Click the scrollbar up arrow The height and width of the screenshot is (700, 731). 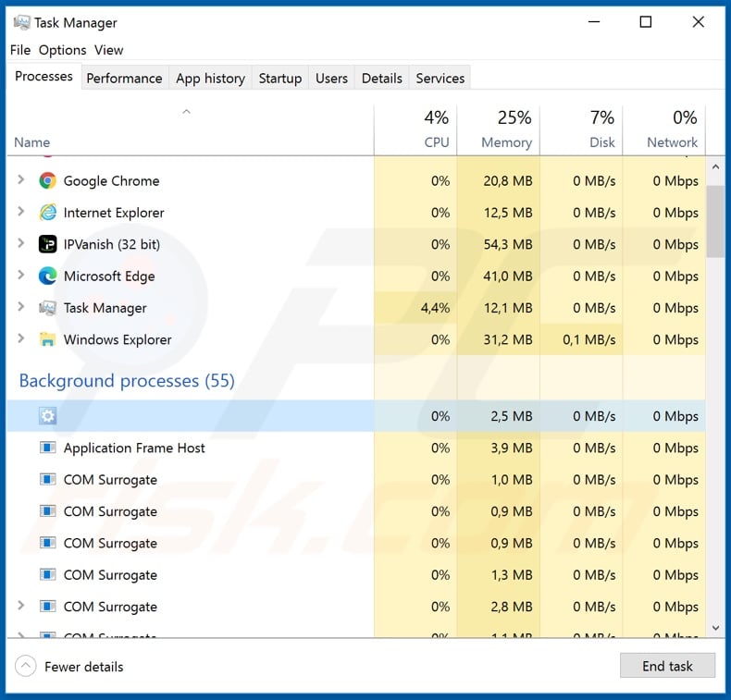[x=715, y=166]
